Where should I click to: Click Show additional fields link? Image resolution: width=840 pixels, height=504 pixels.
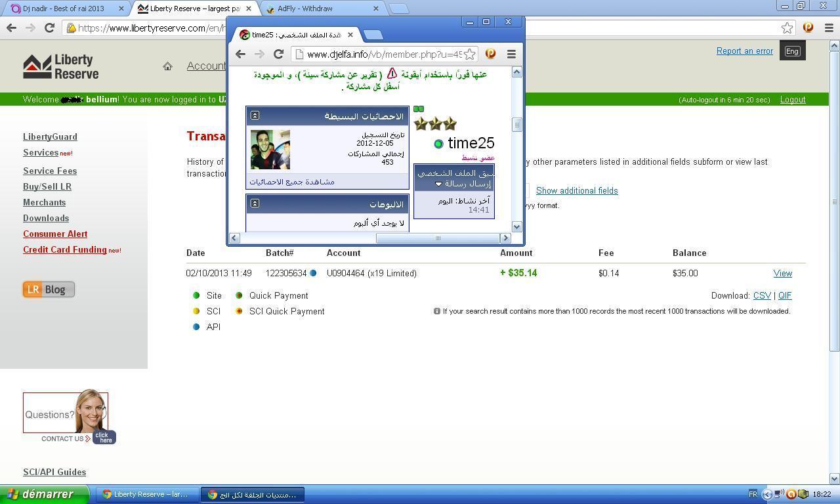pyautogui.click(x=577, y=190)
